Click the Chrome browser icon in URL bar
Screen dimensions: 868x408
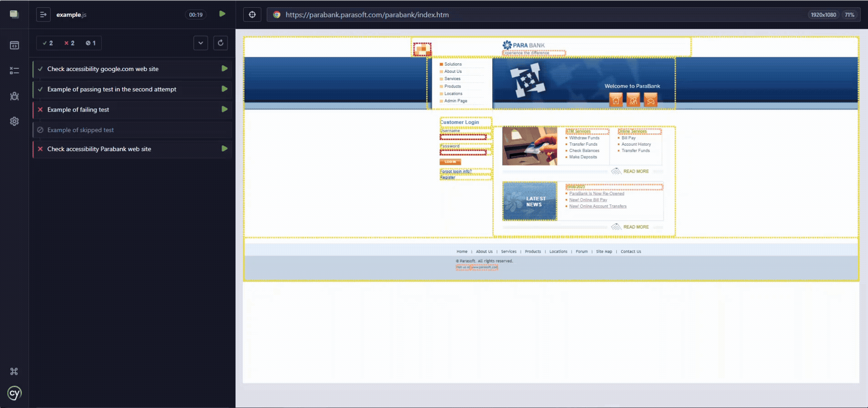[276, 15]
